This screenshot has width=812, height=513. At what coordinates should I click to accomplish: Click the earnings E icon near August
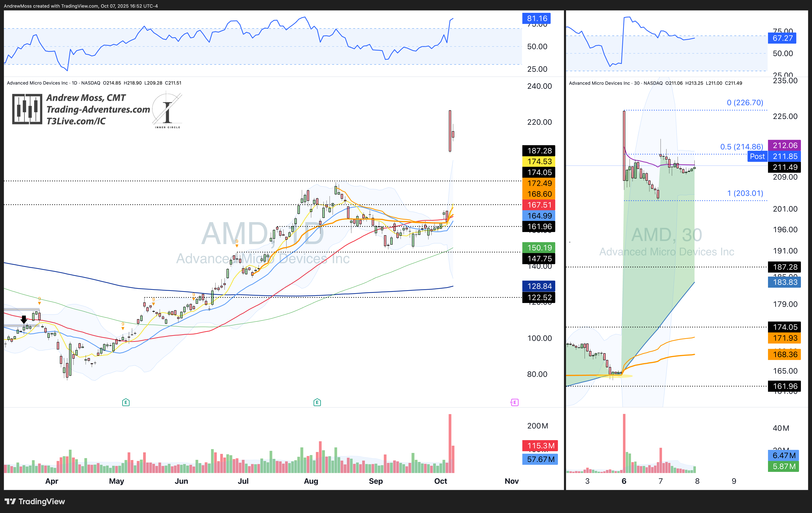tap(317, 402)
